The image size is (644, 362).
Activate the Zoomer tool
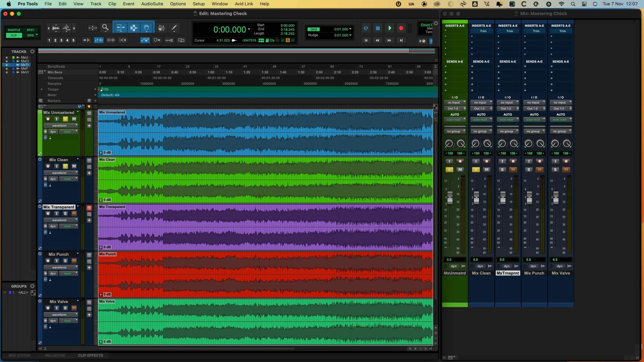[105, 28]
